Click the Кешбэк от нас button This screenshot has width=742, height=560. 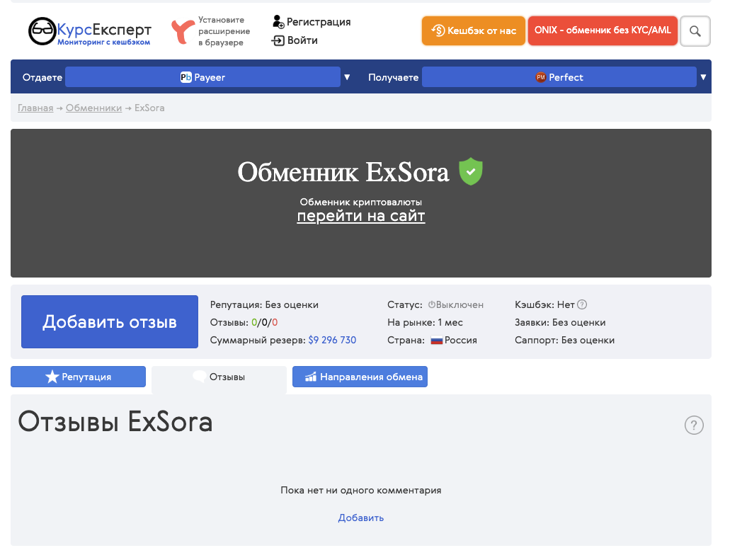click(473, 31)
